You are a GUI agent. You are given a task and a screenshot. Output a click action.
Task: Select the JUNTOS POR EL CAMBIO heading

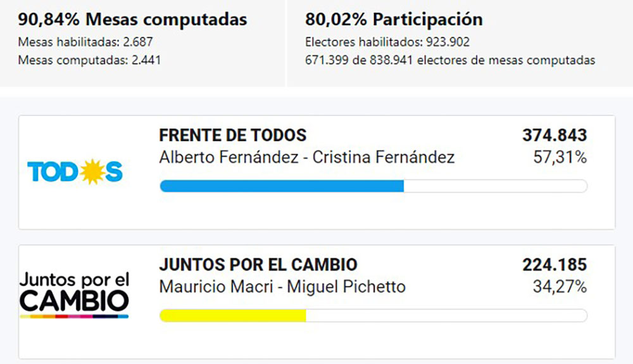(258, 265)
